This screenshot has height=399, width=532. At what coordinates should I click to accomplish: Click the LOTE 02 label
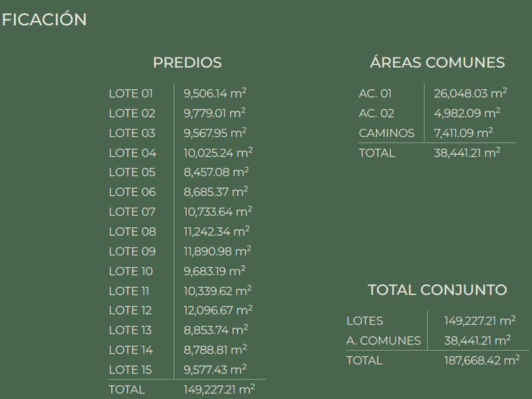click(x=132, y=113)
